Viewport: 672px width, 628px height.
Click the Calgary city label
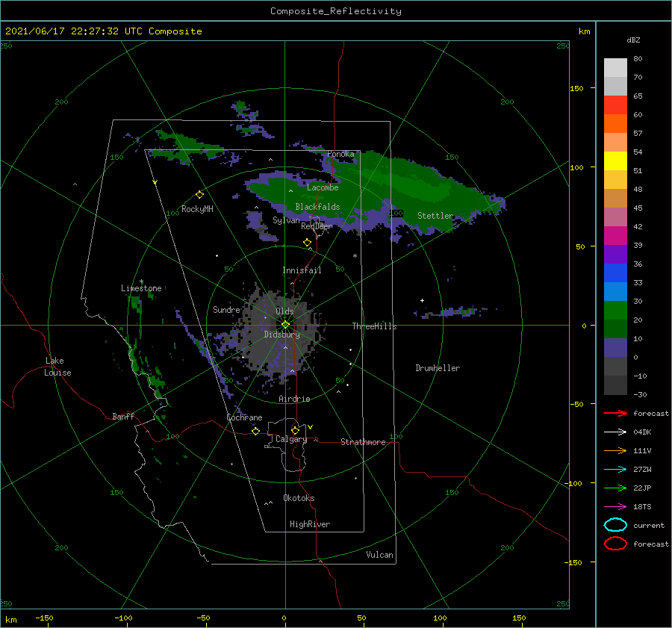coord(291,439)
